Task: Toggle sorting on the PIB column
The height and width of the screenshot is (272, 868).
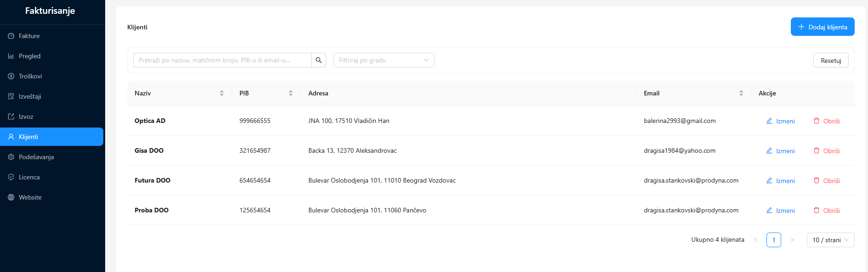Action: (290, 93)
